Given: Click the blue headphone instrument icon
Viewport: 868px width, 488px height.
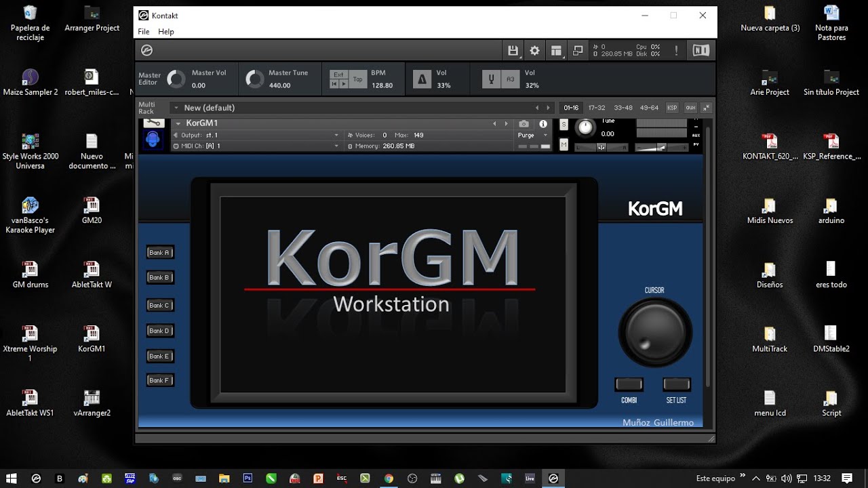Looking at the screenshot, I should tap(154, 140).
